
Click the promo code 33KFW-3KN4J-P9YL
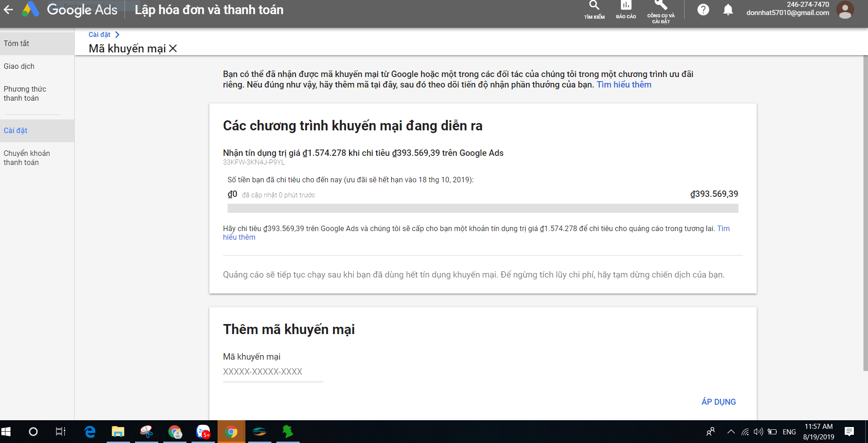(254, 162)
